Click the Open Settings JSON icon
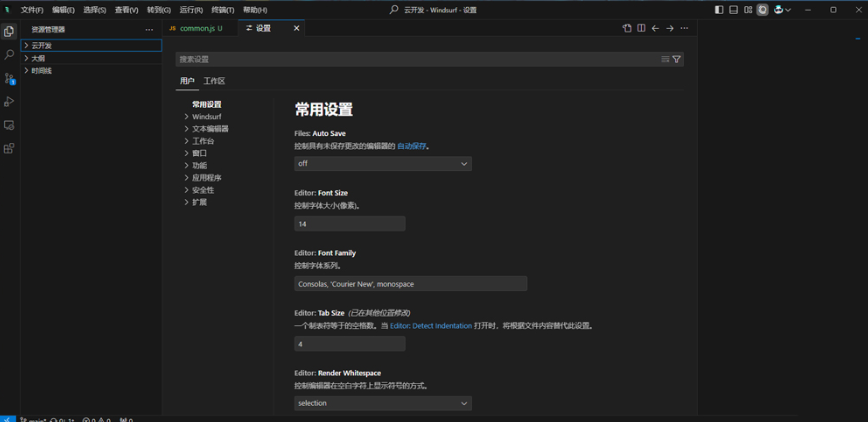Viewport: 868px width, 422px height. coord(627,28)
